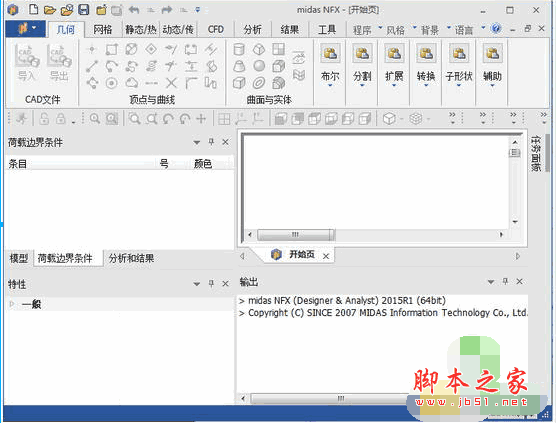Pin the 荷载边界条件 panel
Image resolution: width=556 pixels, height=423 pixels.
[211, 142]
